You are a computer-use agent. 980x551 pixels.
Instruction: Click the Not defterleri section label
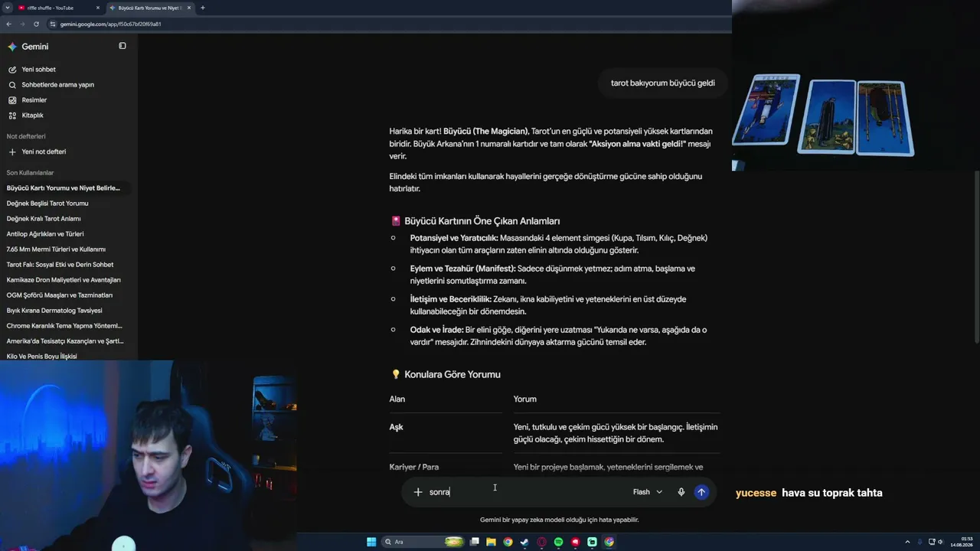click(x=26, y=136)
